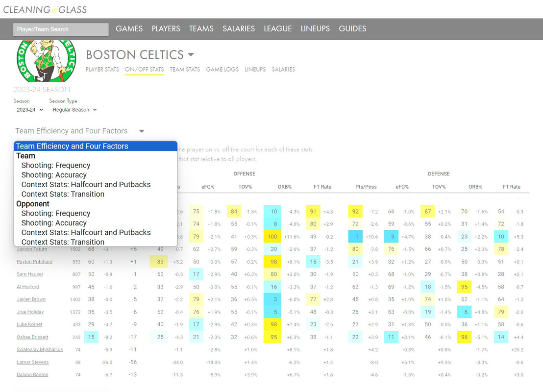Switch to the team SALARIES sub-tab
Image resolution: width=543 pixels, height=392 pixels.
click(x=283, y=69)
